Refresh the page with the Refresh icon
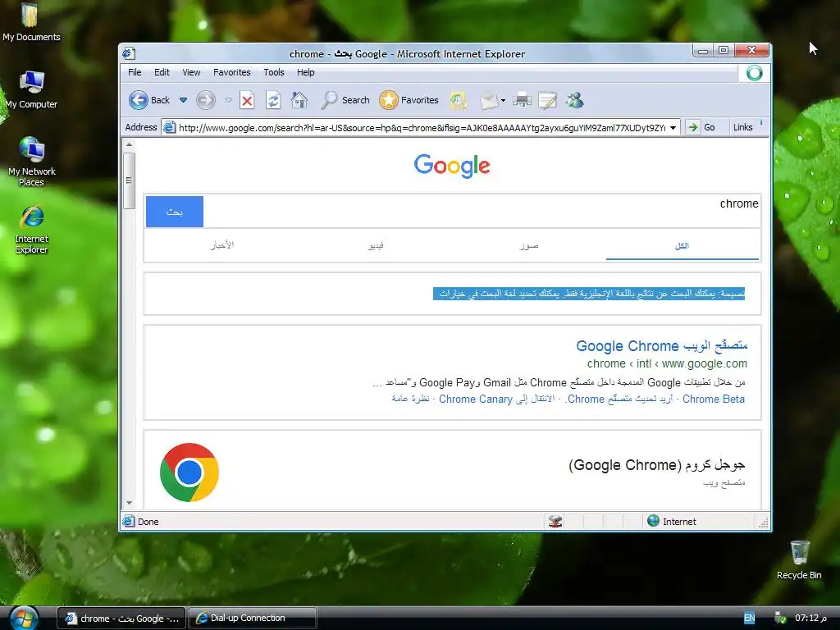Image resolution: width=840 pixels, height=630 pixels. 273,100
